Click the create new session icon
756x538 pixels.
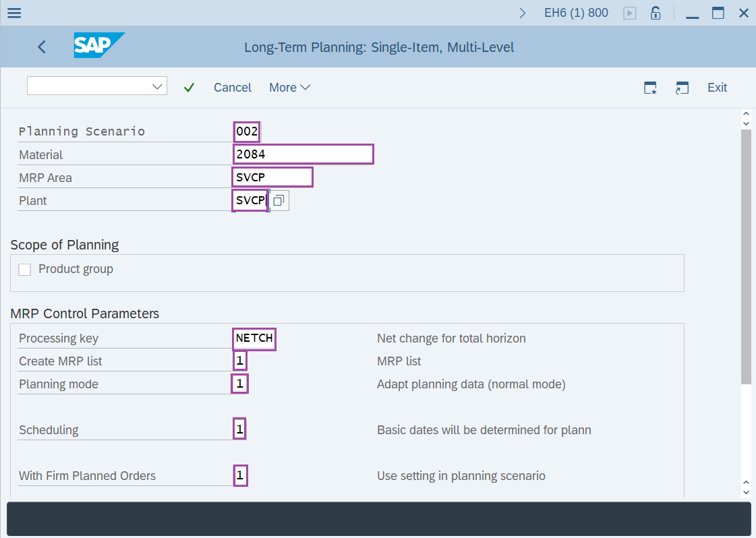682,88
